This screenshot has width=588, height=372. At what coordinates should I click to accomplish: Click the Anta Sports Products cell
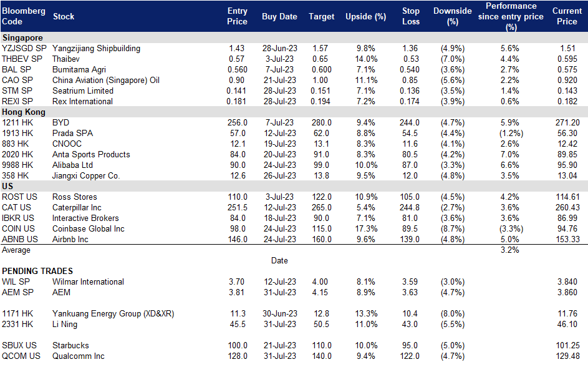click(x=91, y=154)
